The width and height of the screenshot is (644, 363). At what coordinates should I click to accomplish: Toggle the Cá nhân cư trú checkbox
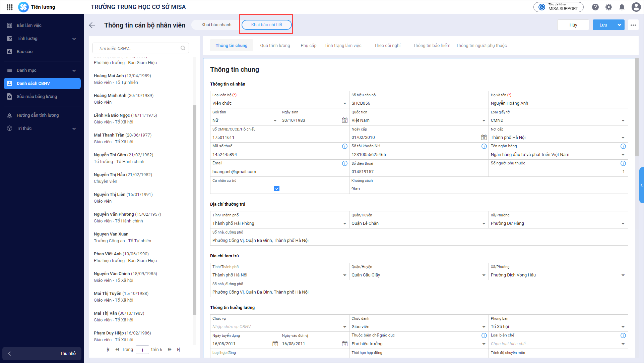coord(277,189)
